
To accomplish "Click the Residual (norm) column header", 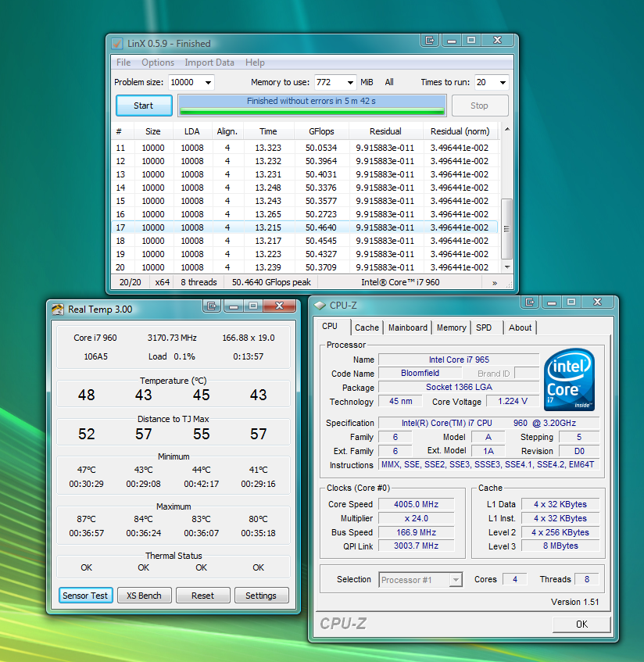I will (x=460, y=131).
